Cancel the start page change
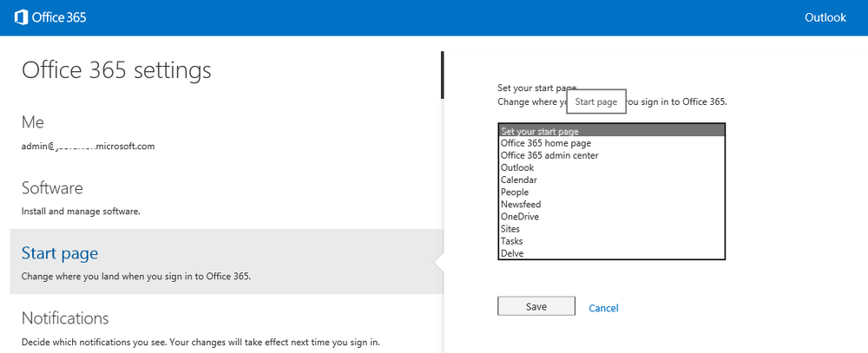The image size is (868, 353). click(603, 308)
